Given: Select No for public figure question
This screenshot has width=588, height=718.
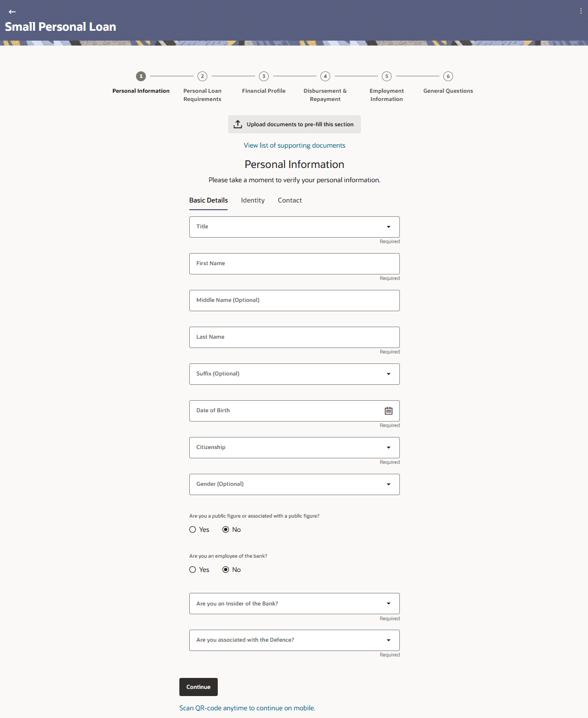Looking at the screenshot, I should [225, 530].
